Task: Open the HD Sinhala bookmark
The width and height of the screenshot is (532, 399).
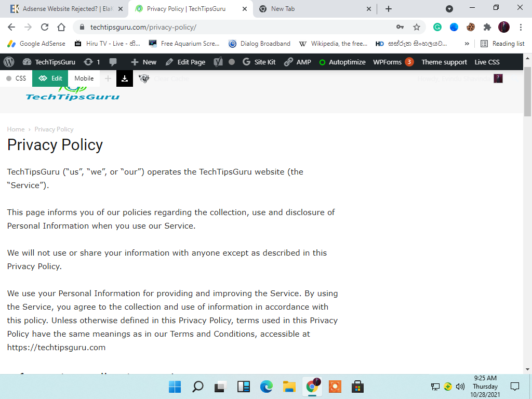Action: pos(411,44)
